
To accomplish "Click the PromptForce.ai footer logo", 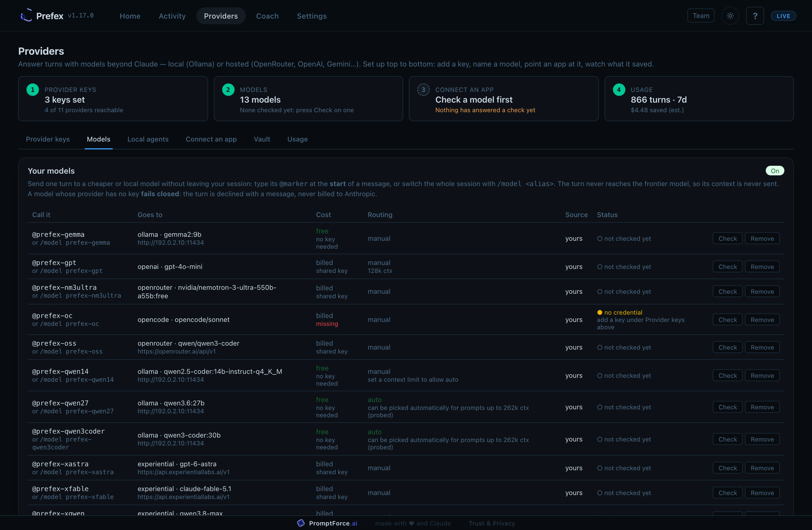I will pyautogui.click(x=301, y=523).
